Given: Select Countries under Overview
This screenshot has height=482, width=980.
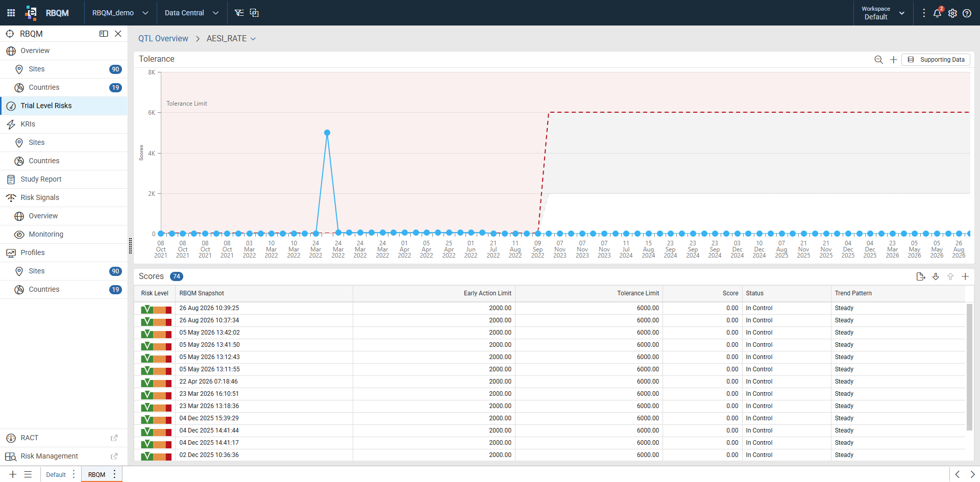Looking at the screenshot, I should (64, 87).
